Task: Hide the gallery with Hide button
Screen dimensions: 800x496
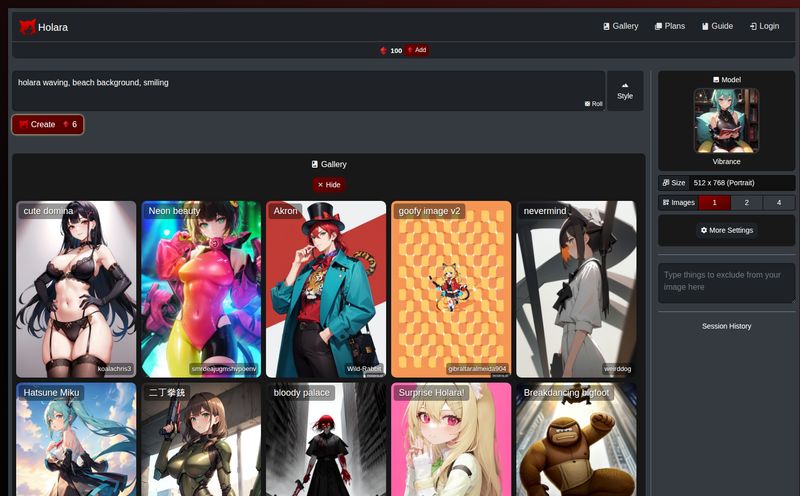Action: [329, 185]
